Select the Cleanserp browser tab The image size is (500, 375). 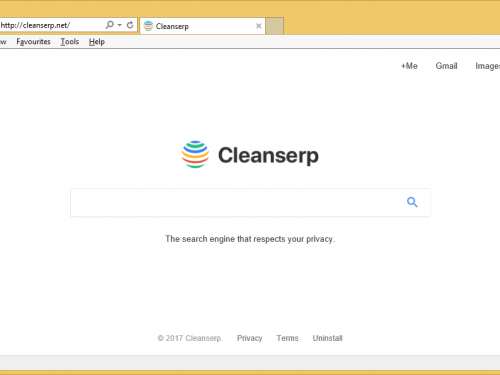pyautogui.click(x=202, y=26)
